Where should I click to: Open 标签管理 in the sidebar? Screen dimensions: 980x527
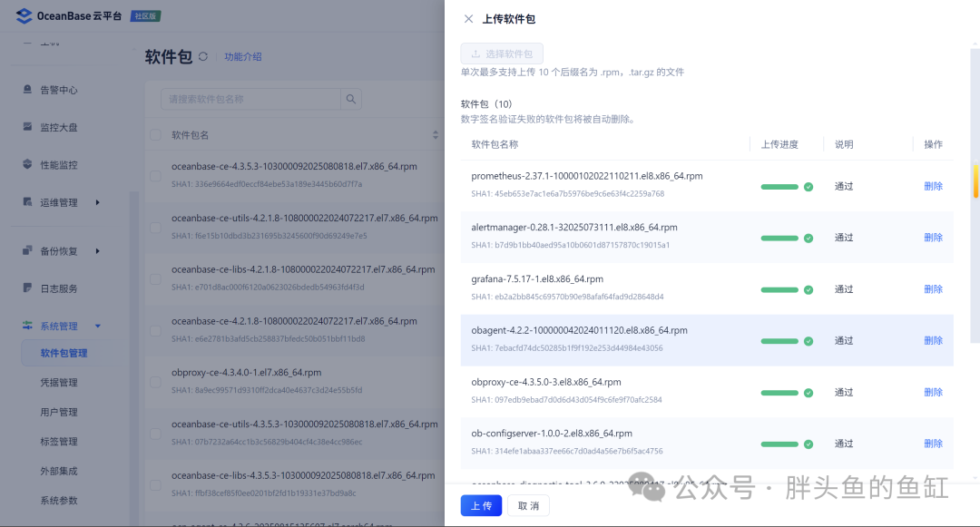[59, 442]
